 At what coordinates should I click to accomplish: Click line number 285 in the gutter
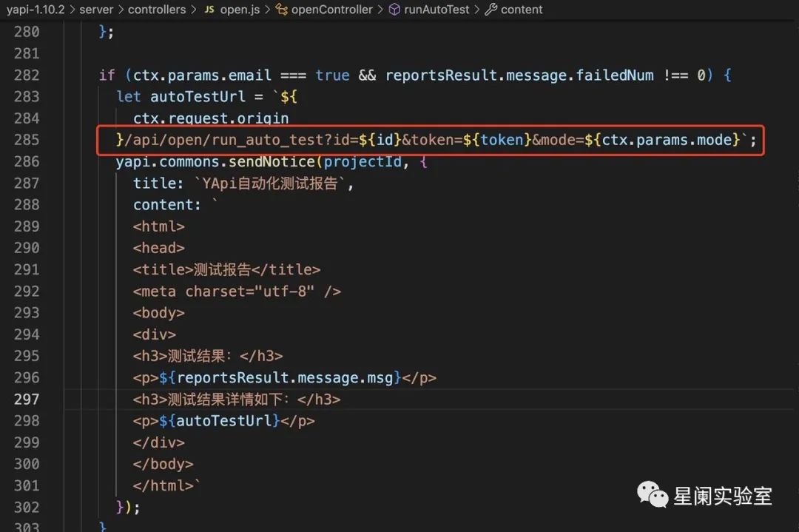[27, 140]
